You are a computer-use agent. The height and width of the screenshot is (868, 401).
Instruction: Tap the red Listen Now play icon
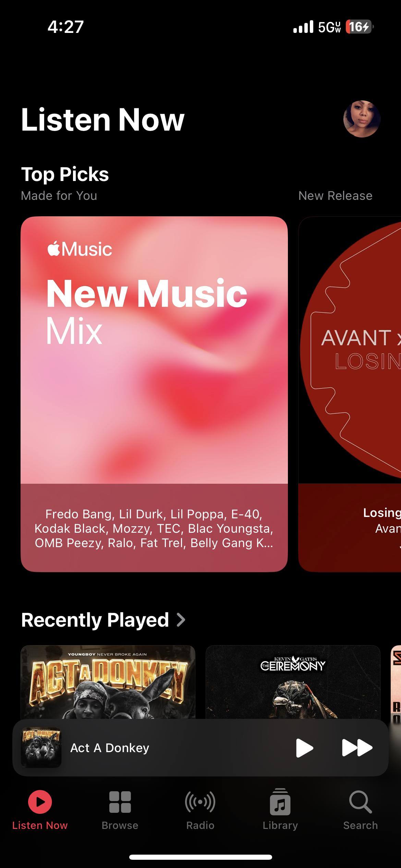pyautogui.click(x=40, y=802)
